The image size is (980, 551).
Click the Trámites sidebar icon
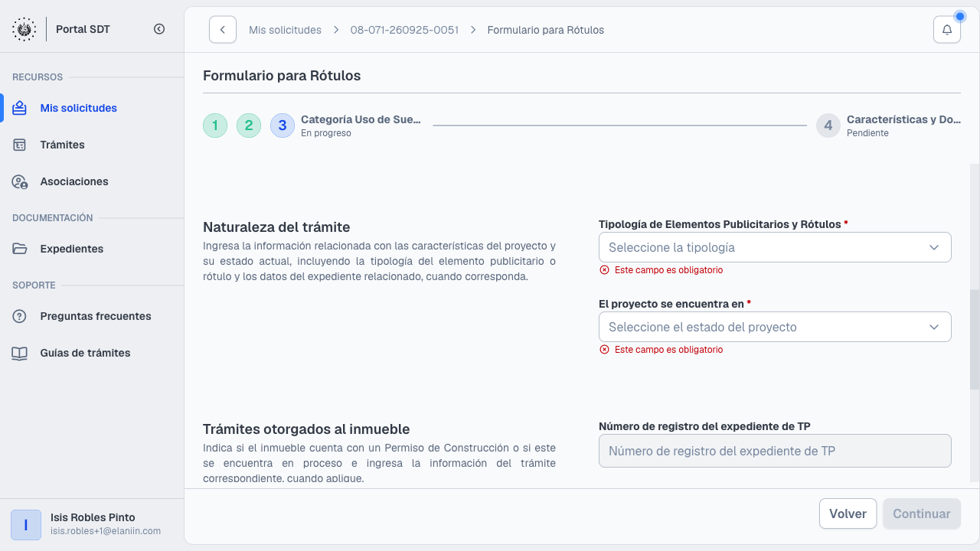pos(20,145)
